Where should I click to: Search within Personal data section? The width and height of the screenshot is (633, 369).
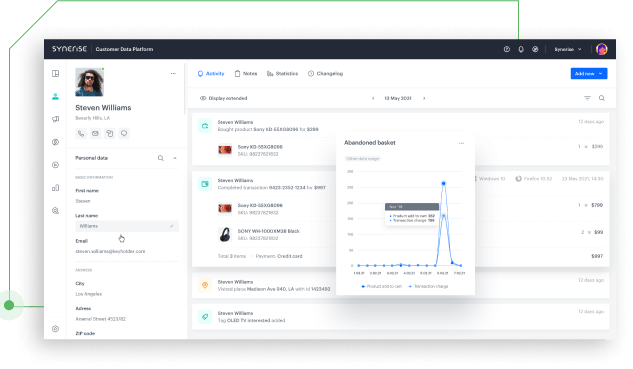coord(161,158)
